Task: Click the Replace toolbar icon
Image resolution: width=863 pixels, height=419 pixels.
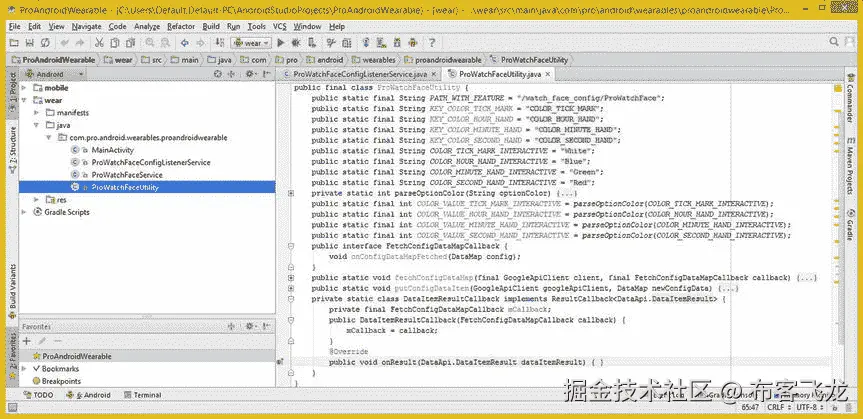Action: 165,42
